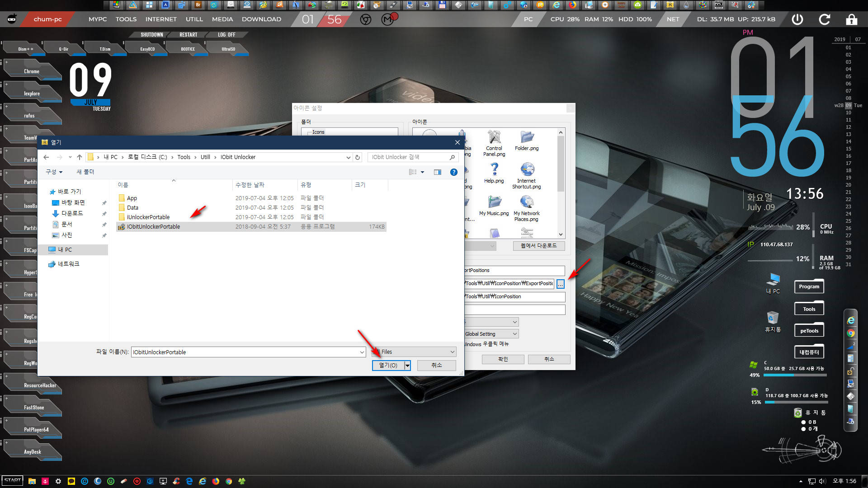Click 확인 in the icon settings window
The height and width of the screenshot is (488, 868).
(x=503, y=359)
